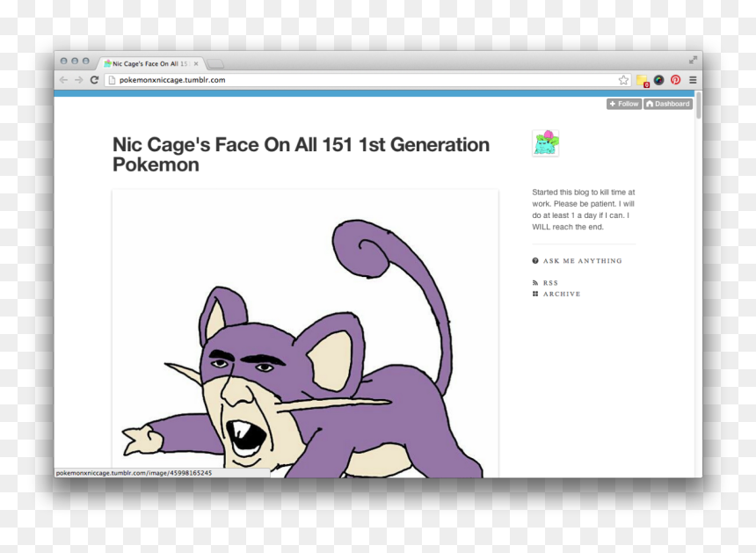756x553 pixels.
Task: Open the RSS feed link
Action: [550, 283]
